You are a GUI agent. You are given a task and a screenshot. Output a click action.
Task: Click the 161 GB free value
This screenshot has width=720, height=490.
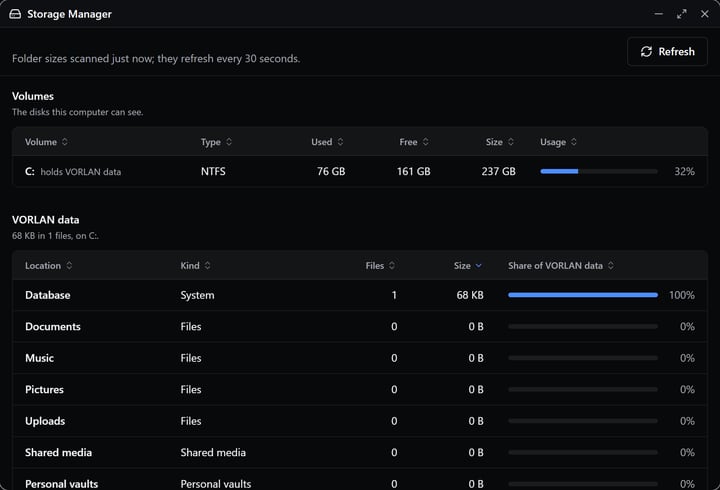(414, 171)
